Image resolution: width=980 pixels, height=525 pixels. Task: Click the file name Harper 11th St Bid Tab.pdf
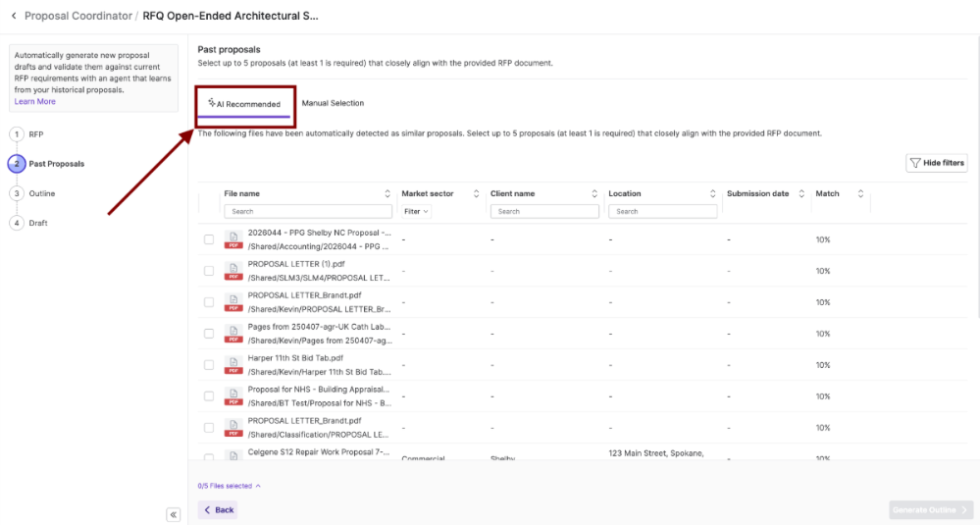point(295,358)
